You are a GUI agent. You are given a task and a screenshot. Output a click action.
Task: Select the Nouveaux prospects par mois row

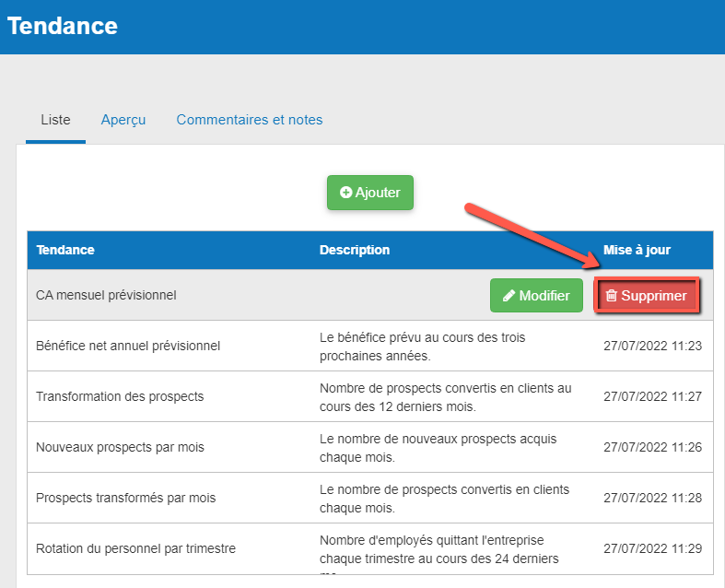370,447
